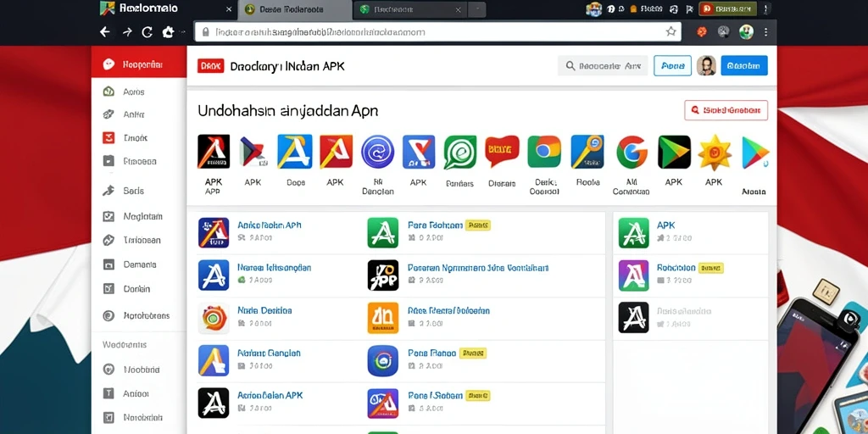Screen dimensions: 868x434
Task: Select the red highlighted top sidebar item
Action: tap(139, 64)
